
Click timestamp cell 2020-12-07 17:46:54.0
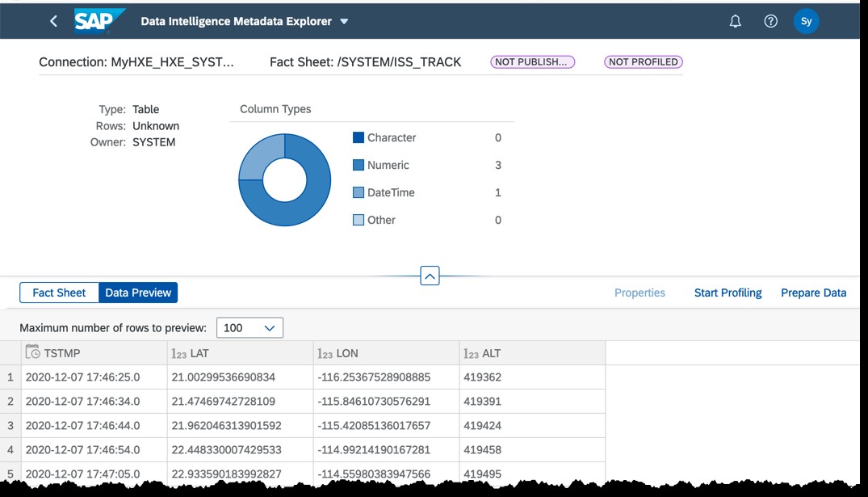[x=94, y=450]
